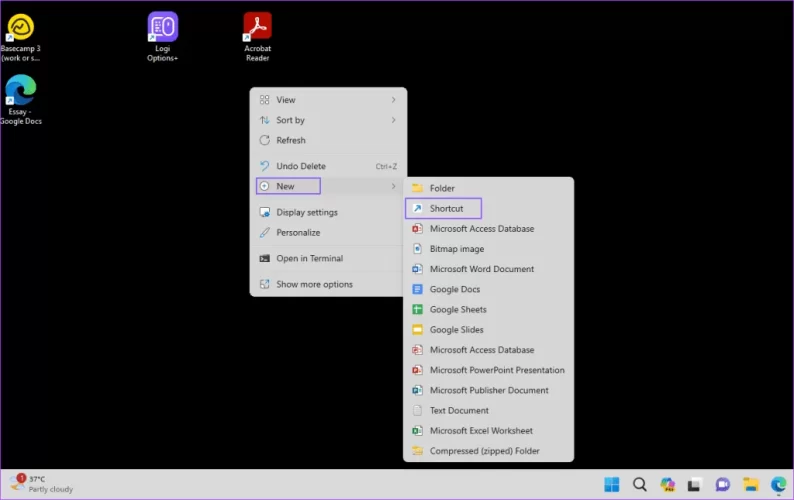Click the taskbar Search magnifier icon
794x500 pixels.
[x=640, y=485]
